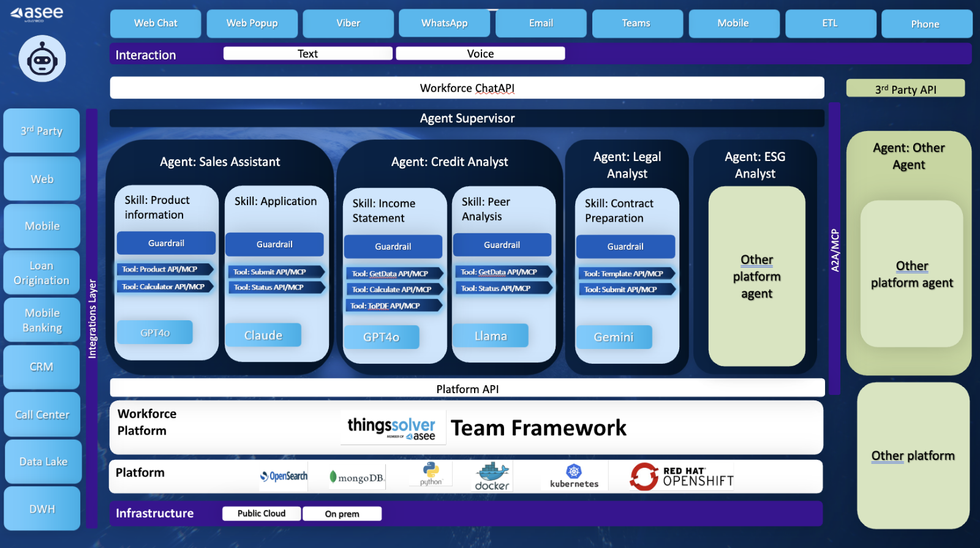The height and width of the screenshot is (548, 980).
Task: Click the Gemini model box
Action: [x=614, y=337]
